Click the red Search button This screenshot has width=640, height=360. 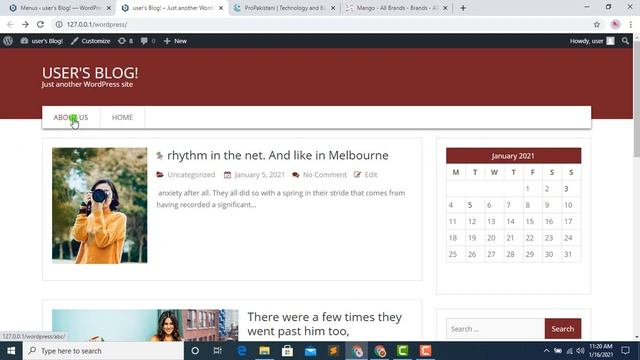pyautogui.click(x=563, y=329)
